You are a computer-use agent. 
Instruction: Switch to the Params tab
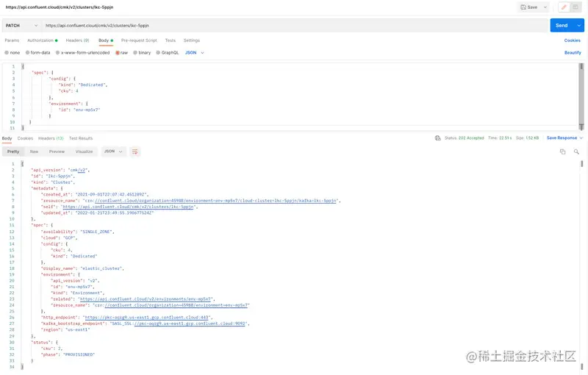(x=12, y=40)
